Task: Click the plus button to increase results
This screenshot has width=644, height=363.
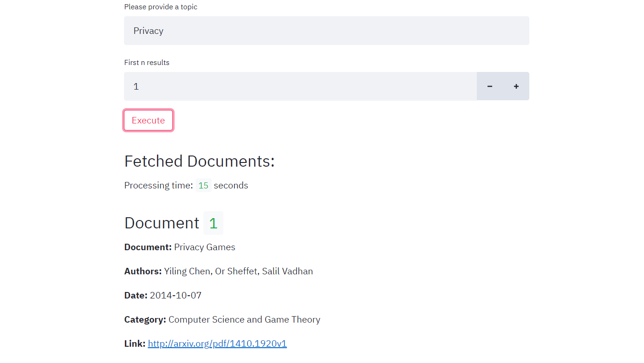Action: click(x=516, y=86)
